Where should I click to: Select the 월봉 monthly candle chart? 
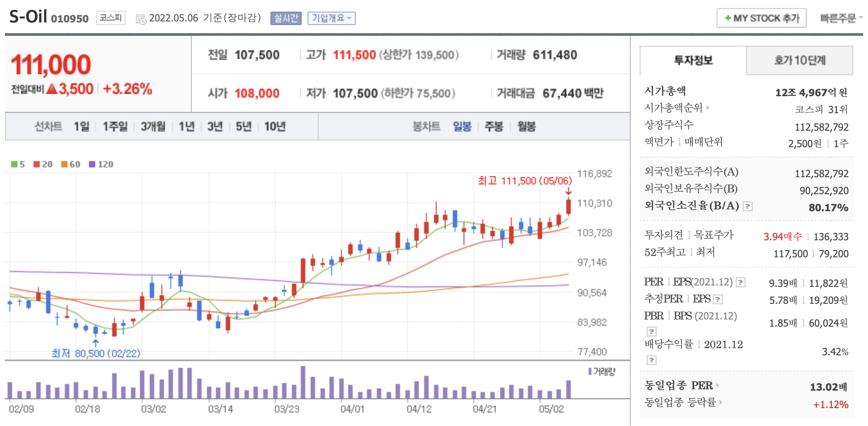(527, 127)
